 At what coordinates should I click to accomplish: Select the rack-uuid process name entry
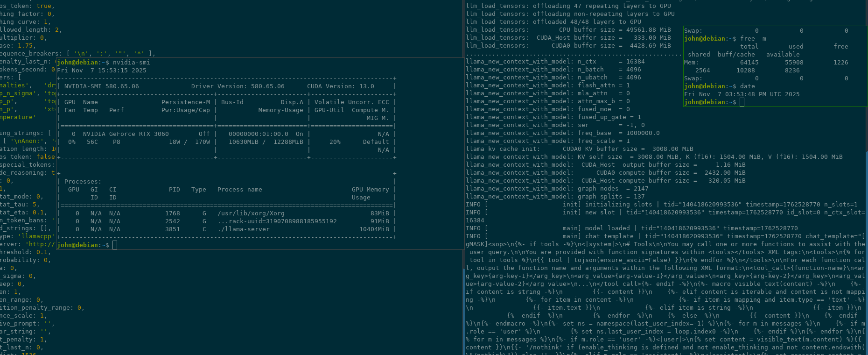point(277,221)
